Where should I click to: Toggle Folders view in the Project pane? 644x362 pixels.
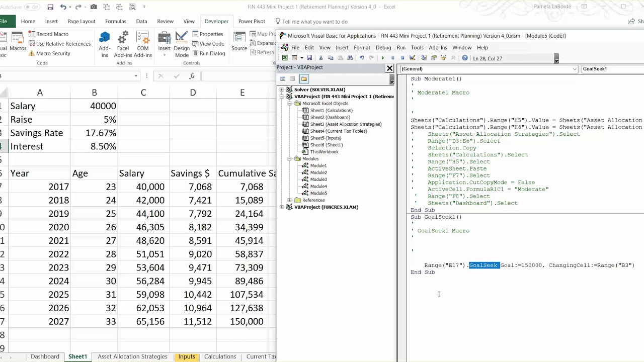pos(304,79)
